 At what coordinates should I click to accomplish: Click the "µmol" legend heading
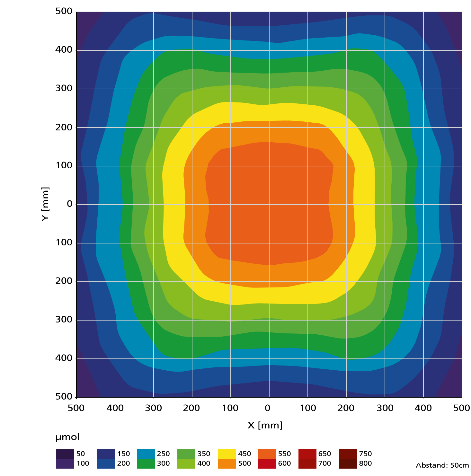[x=68, y=437]
